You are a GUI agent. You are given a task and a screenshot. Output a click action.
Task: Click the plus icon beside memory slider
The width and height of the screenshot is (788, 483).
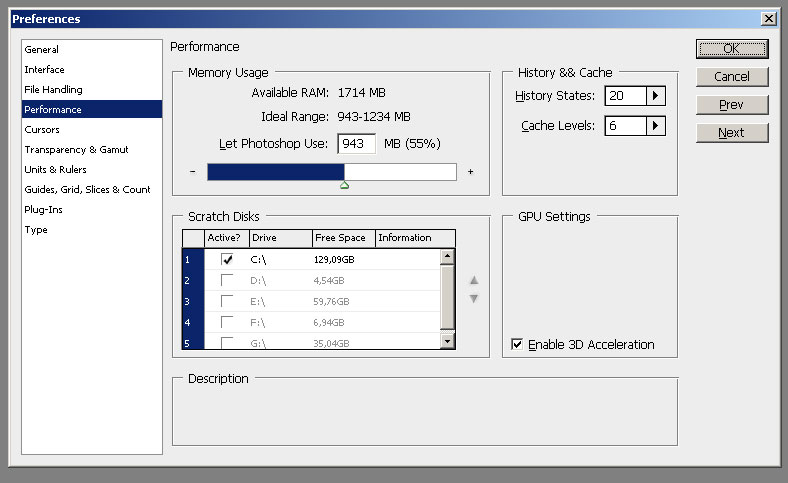pyautogui.click(x=470, y=172)
